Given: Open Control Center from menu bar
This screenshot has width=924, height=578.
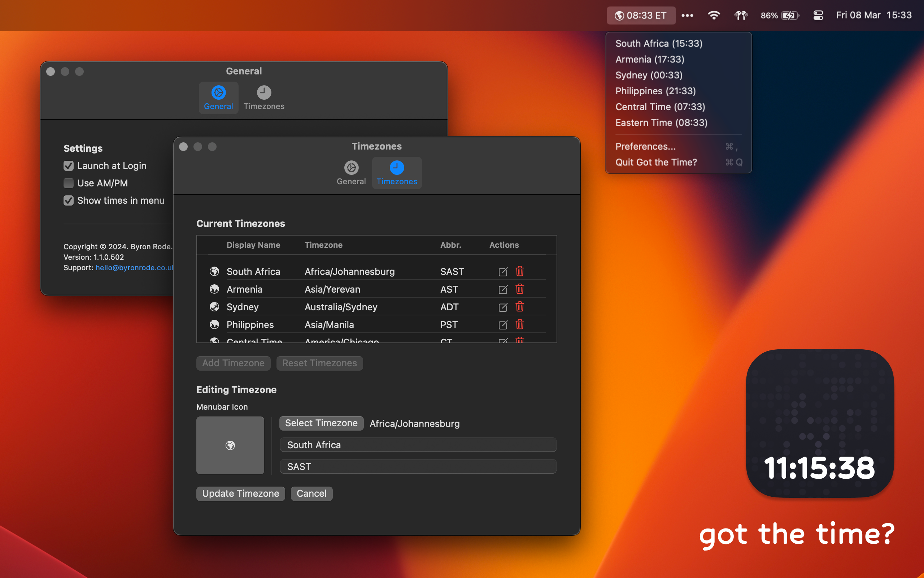Looking at the screenshot, I should (x=818, y=15).
